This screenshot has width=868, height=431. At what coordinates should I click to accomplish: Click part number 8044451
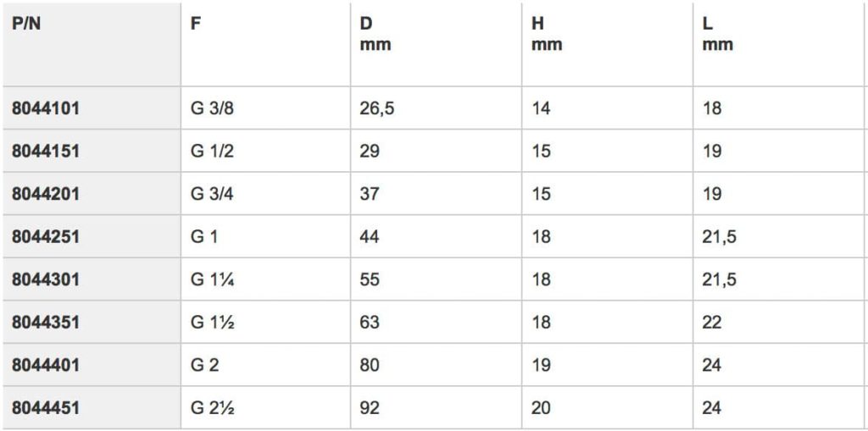46,408
